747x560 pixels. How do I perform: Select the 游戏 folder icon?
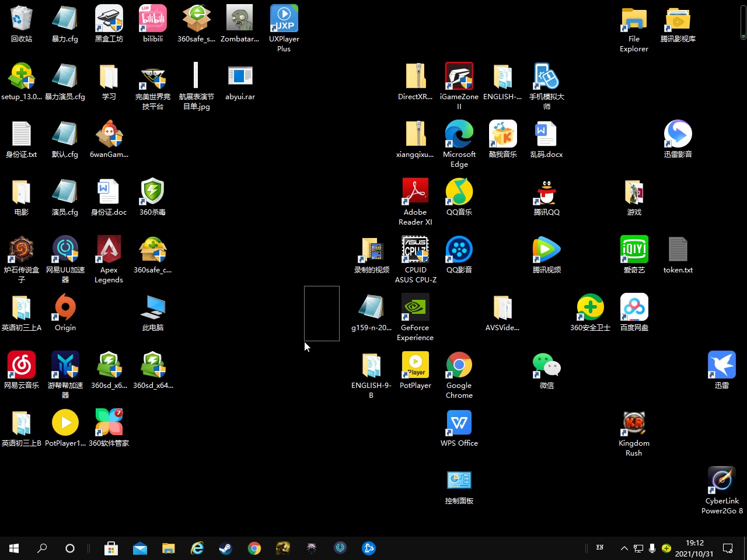(634, 197)
